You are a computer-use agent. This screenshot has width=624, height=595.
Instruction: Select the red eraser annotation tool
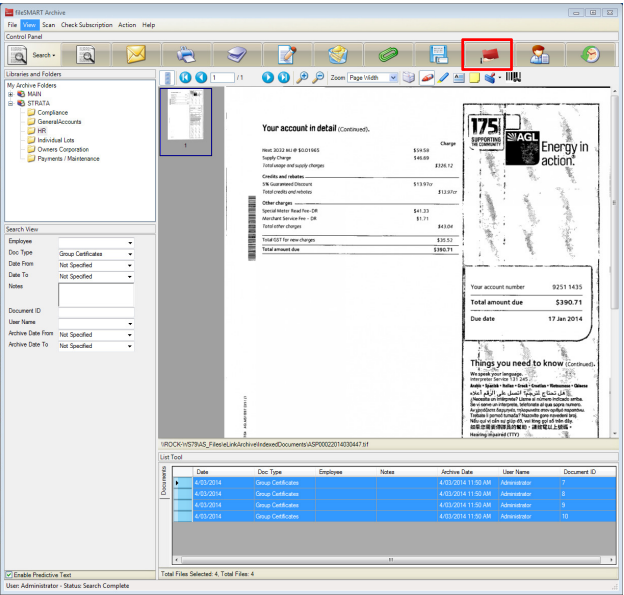pos(427,78)
